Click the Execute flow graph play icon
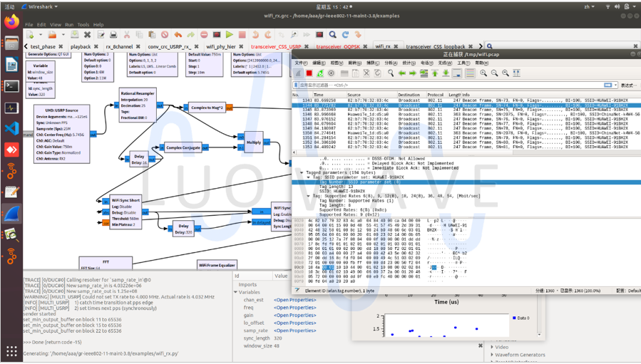 [229, 34]
